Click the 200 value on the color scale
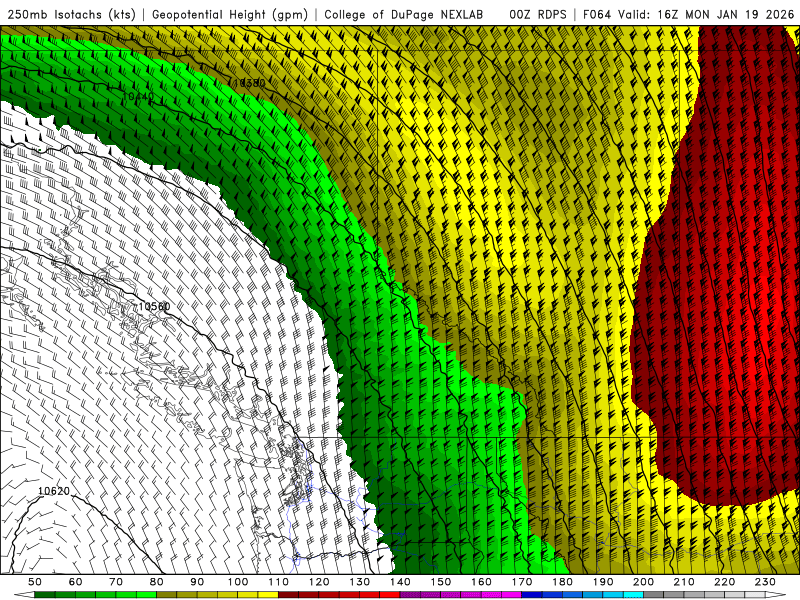The width and height of the screenshot is (800, 600). [643, 582]
